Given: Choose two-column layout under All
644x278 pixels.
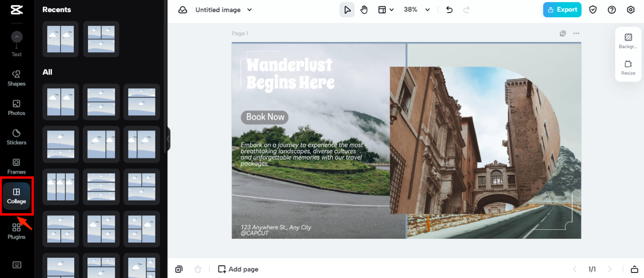Looking at the screenshot, I should tap(61, 102).
